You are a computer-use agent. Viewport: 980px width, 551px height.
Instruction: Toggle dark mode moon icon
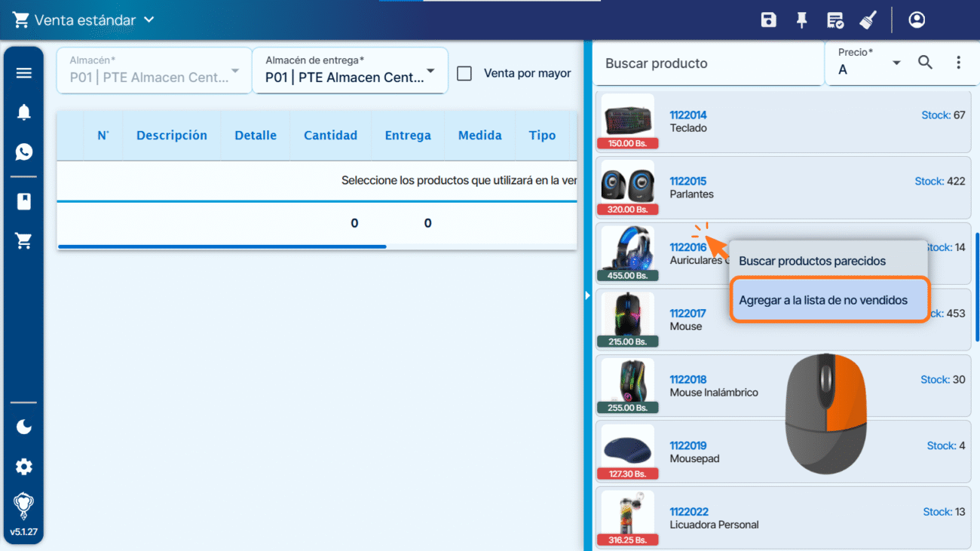tap(24, 427)
